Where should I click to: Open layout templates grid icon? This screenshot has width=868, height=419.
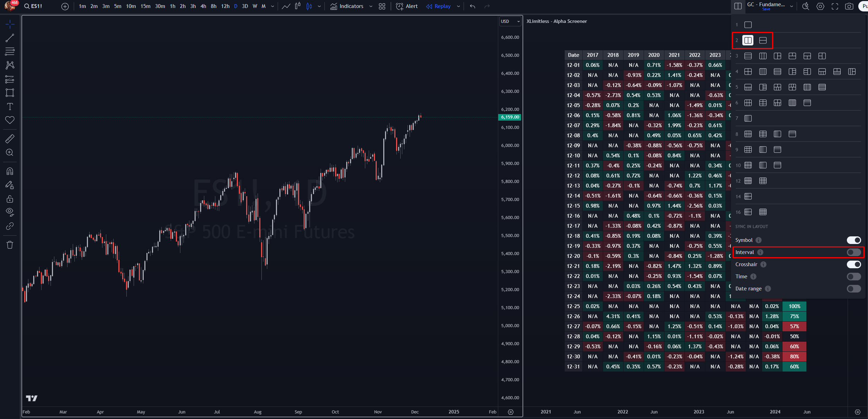[x=382, y=6]
